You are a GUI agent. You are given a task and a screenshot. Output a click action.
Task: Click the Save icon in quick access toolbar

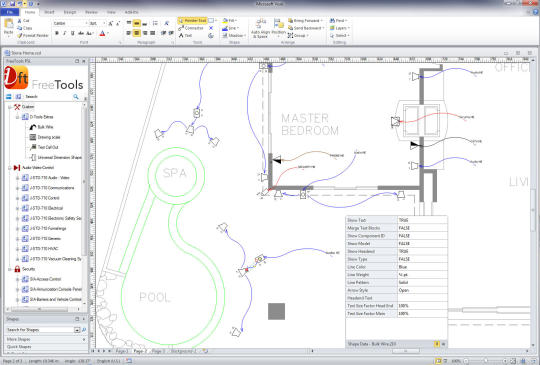tap(12, 3)
